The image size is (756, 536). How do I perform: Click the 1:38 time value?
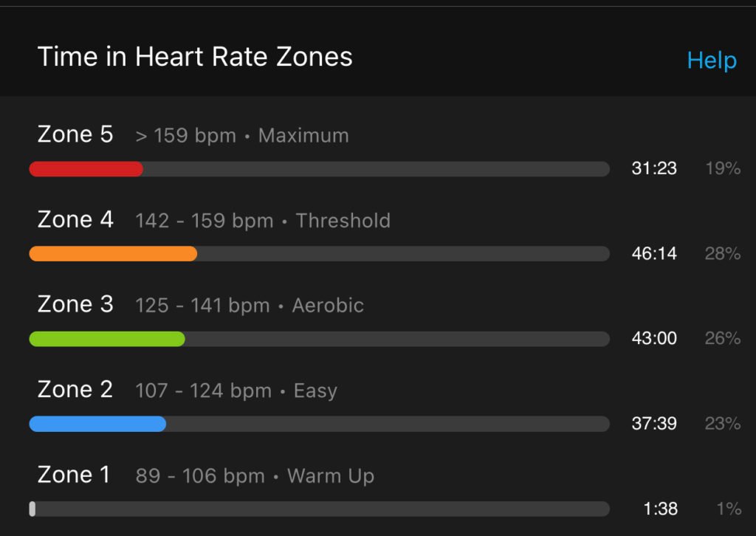click(661, 509)
